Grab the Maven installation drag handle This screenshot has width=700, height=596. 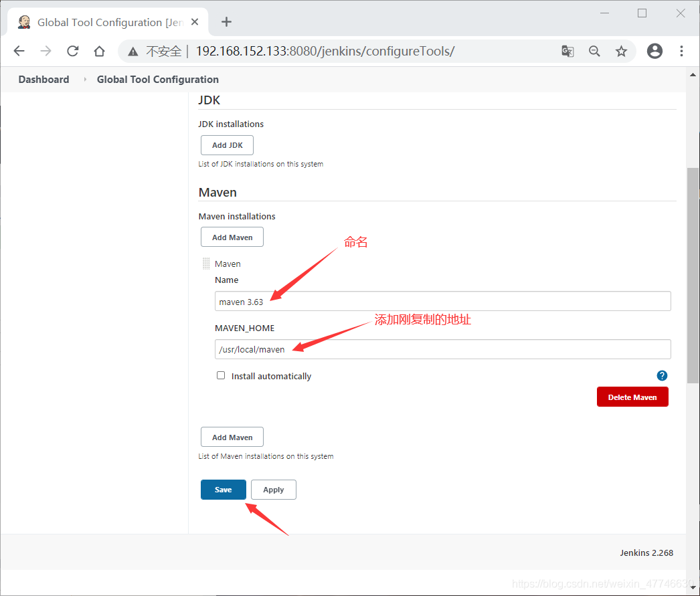206,264
